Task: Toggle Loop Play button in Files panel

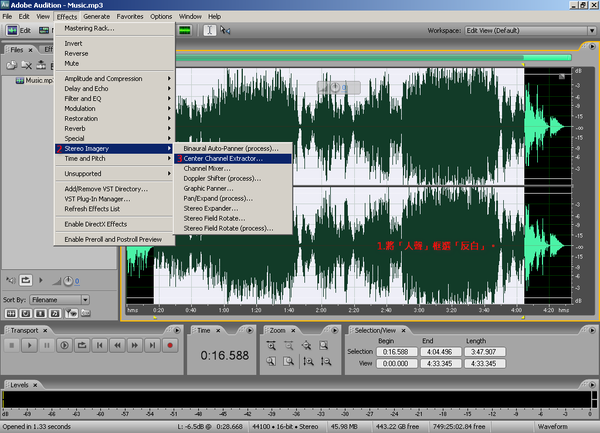Action: [26, 280]
